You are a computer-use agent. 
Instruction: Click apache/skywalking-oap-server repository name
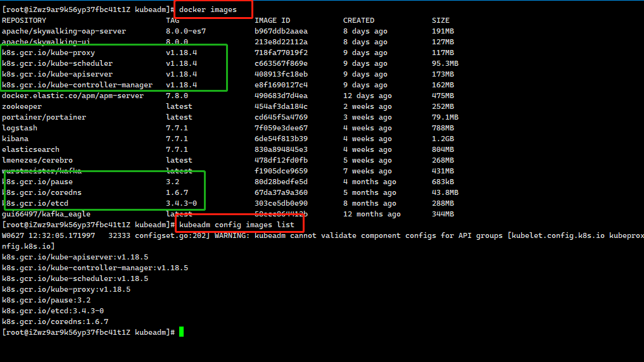[64, 31]
